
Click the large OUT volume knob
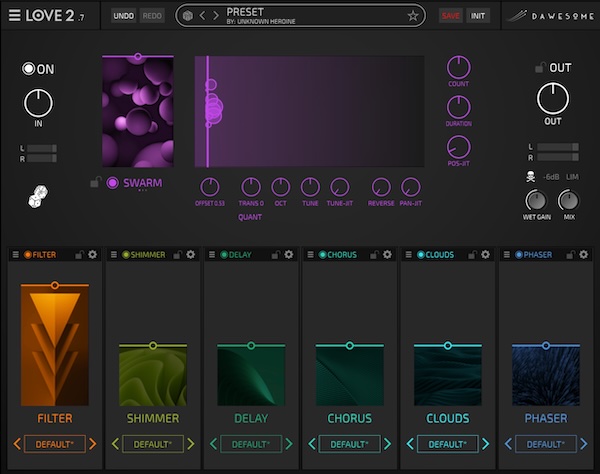coord(553,99)
